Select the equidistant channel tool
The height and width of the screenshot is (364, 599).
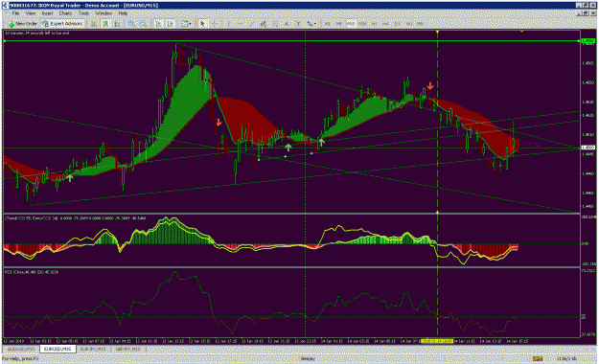[x=264, y=24]
